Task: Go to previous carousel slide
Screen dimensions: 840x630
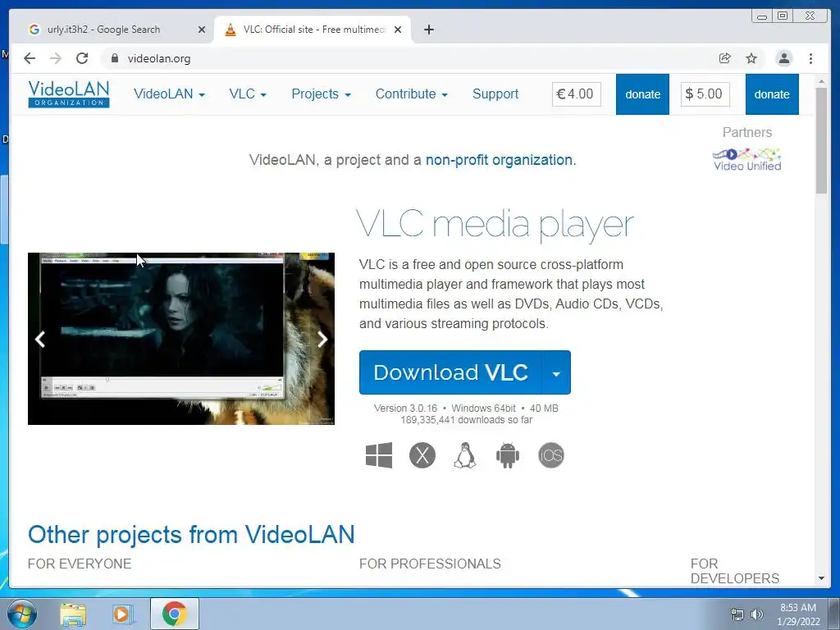Action: (40, 339)
